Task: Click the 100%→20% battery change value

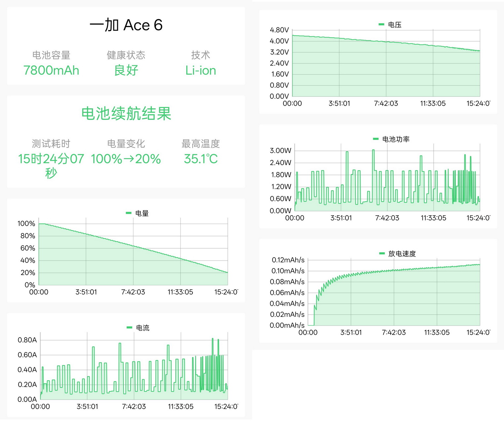Action: (126, 159)
